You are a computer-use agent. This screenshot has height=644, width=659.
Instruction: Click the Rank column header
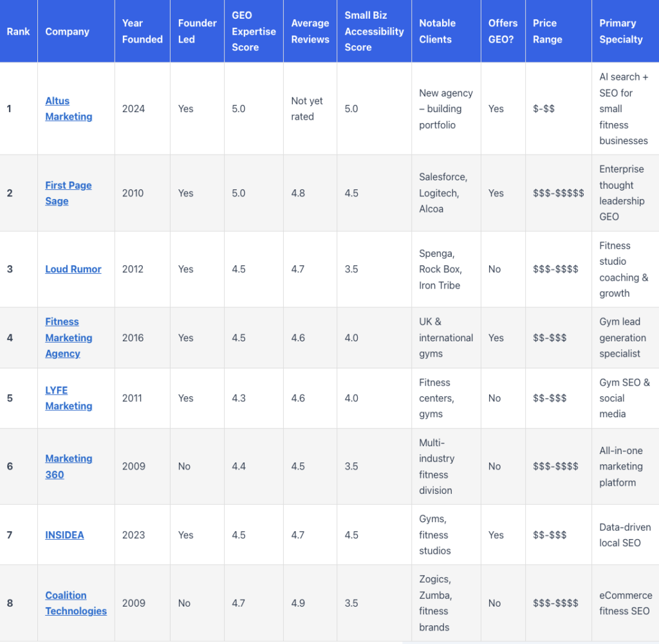tap(18, 32)
